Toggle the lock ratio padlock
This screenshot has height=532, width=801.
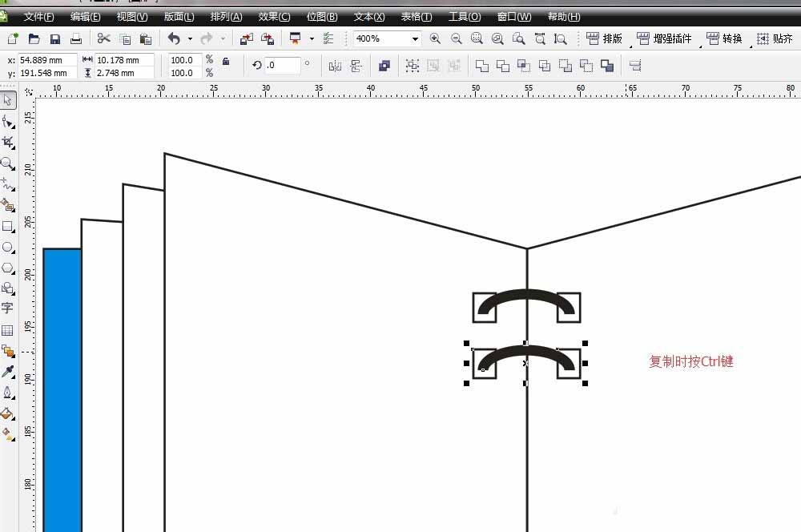[x=226, y=61]
